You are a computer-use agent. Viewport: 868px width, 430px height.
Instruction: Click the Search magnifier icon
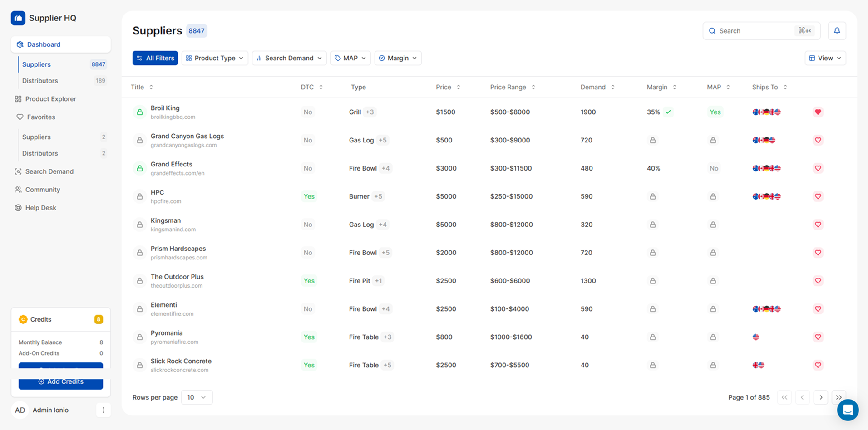point(712,31)
